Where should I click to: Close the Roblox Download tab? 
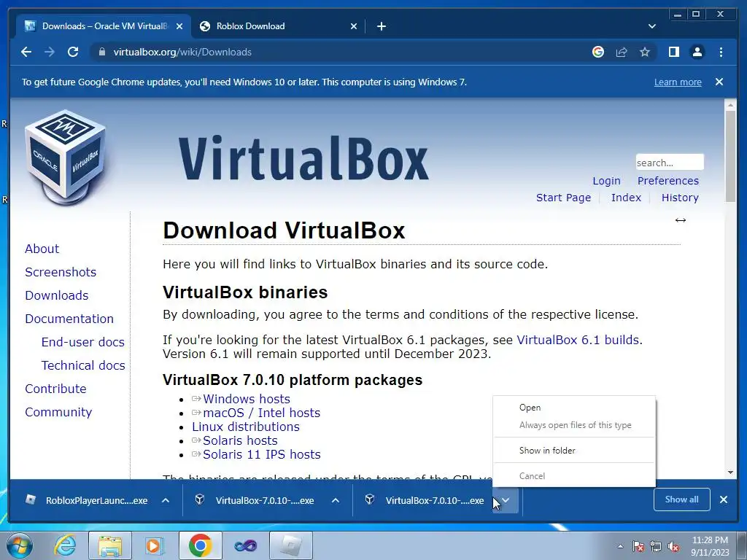[354, 26]
